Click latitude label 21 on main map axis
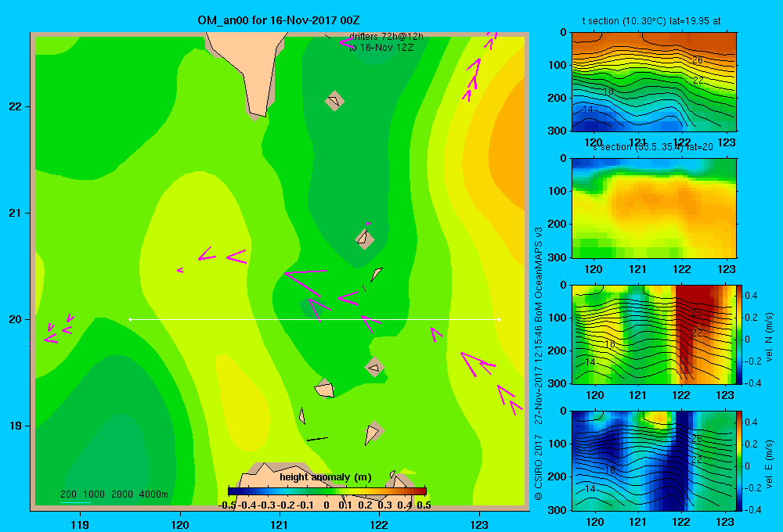The width and height of the screenshot is (783, 532). (15, 213)
